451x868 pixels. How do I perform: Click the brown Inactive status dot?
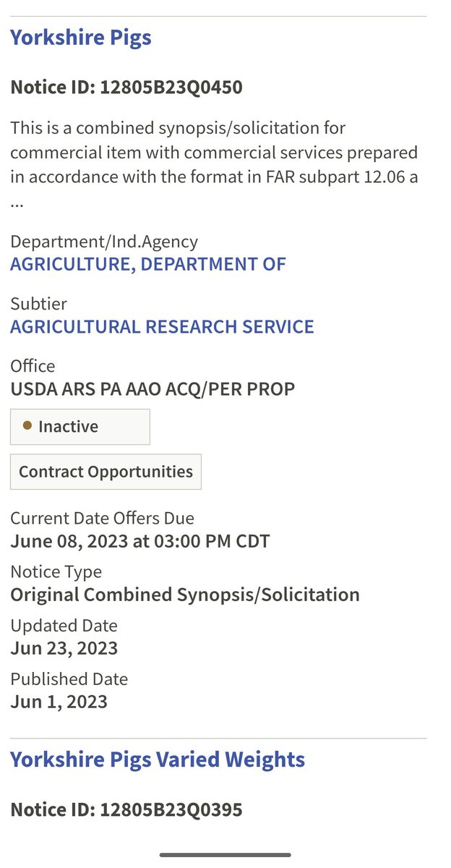(x=27, y=427)
